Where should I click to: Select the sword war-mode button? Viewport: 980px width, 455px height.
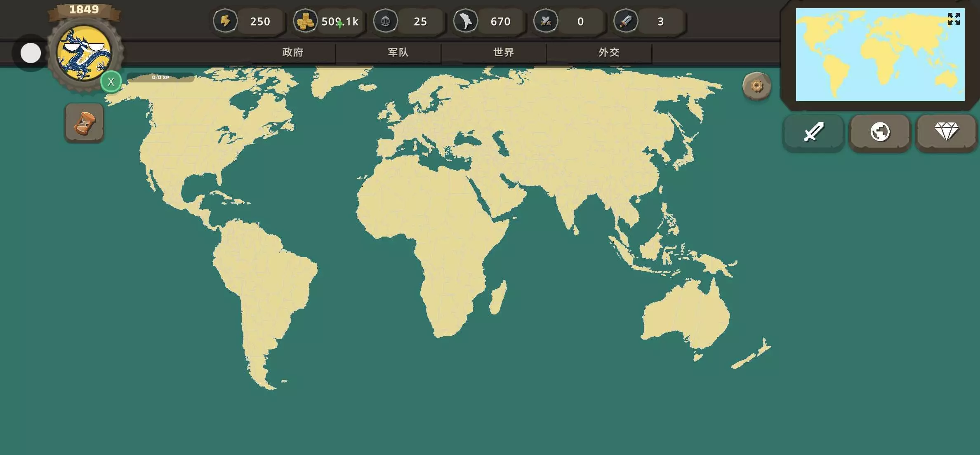(813, 132)
